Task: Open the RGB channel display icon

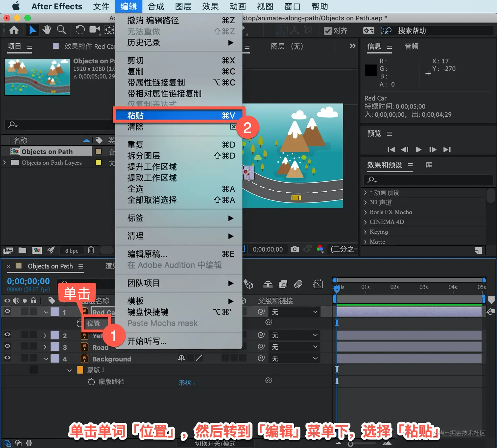Action: (320, 249)
